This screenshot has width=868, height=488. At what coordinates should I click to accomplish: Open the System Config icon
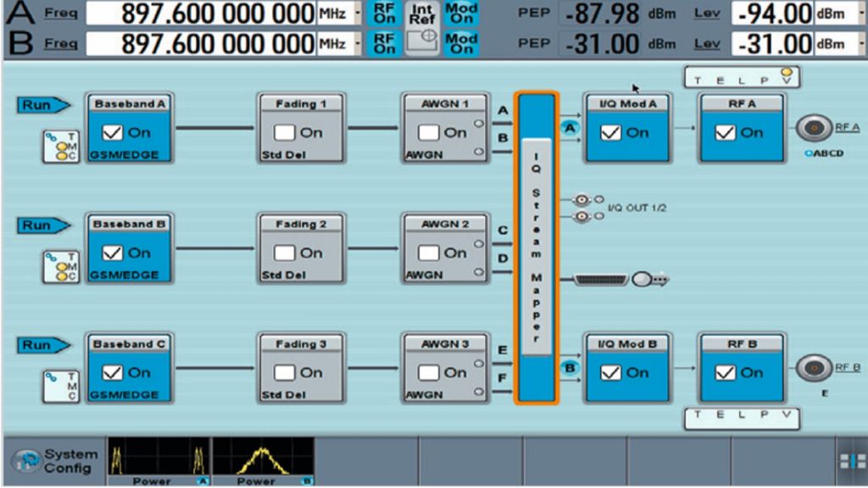coord(26,460)
